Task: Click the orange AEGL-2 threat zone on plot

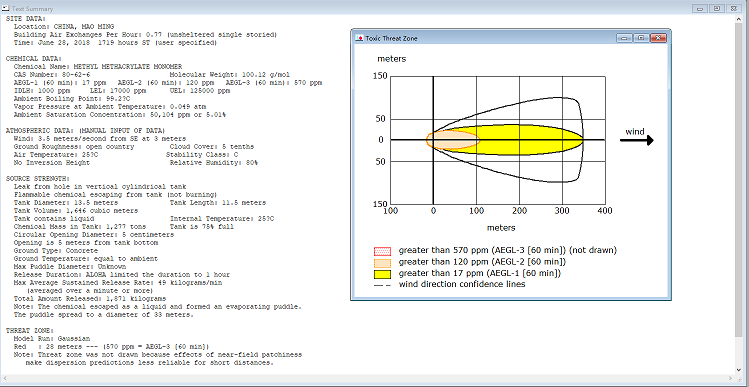Action: point(452,140)
